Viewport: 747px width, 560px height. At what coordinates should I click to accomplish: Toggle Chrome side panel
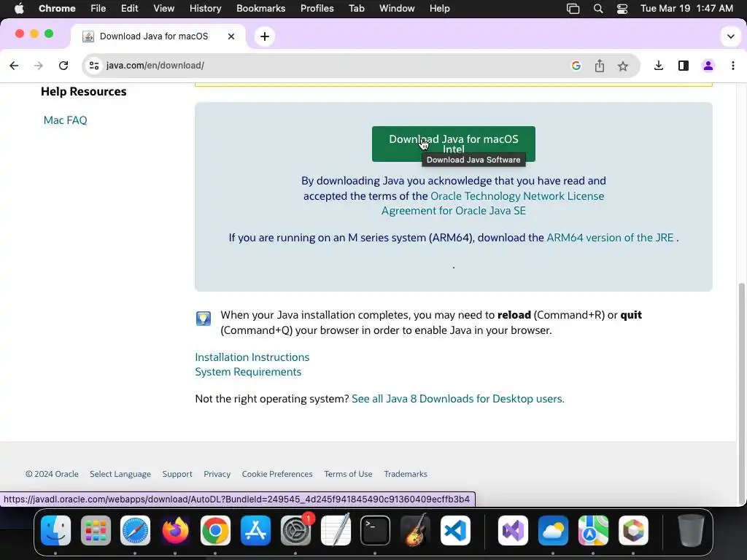683,66
